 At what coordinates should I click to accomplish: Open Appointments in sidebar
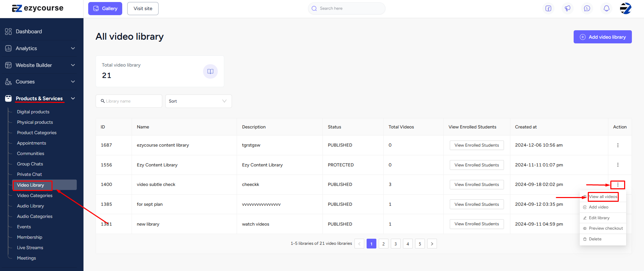[31, 143]
